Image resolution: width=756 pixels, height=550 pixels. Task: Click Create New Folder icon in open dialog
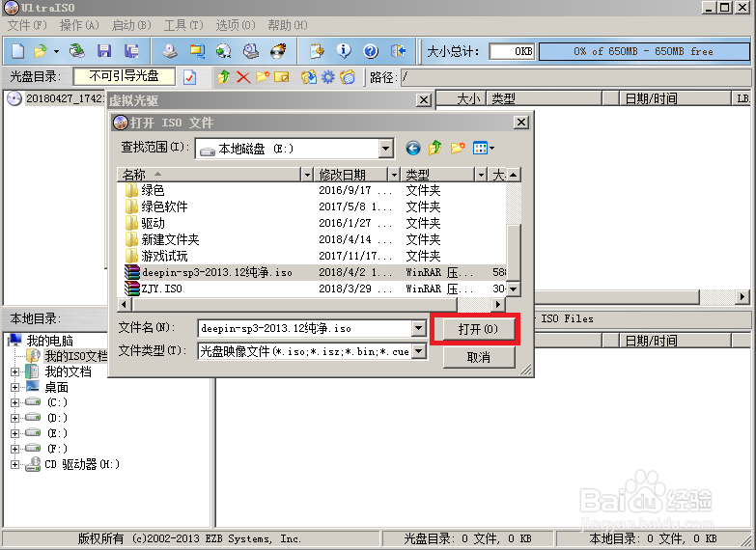458,148
